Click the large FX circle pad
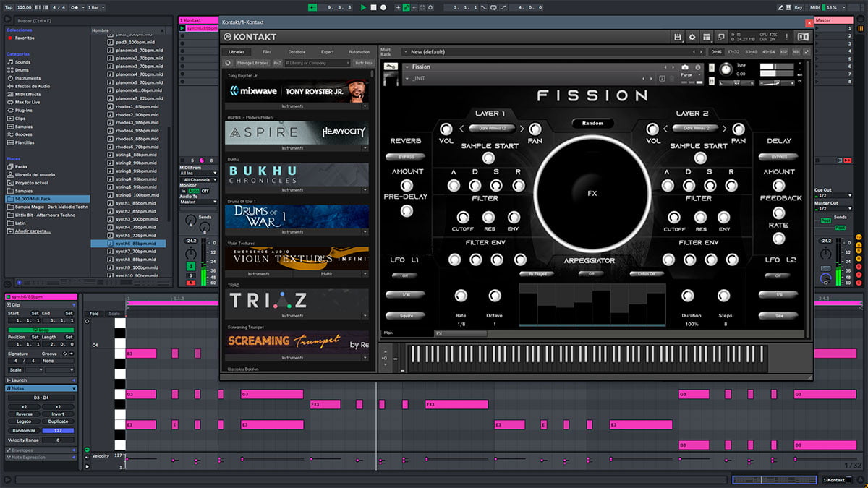 click(x=592, y=193)
